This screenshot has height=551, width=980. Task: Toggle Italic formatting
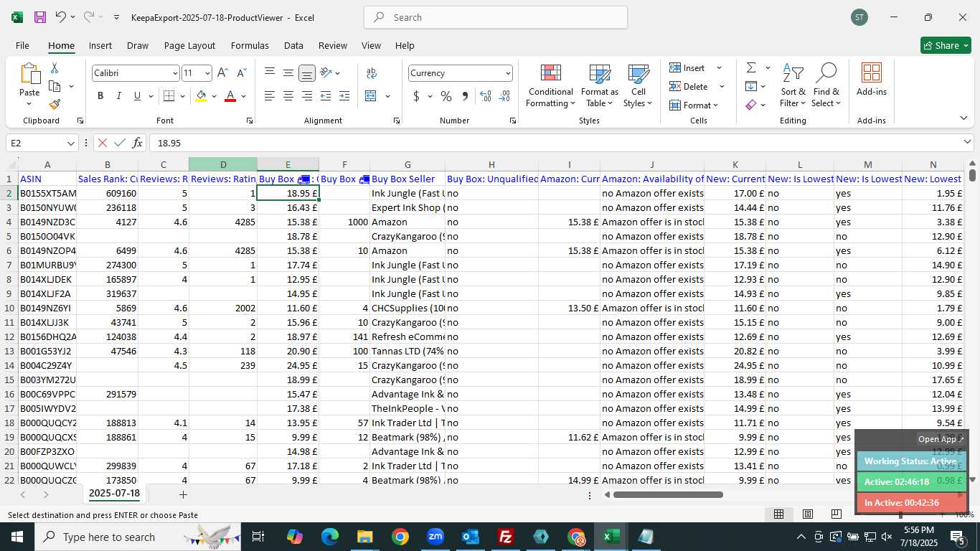click(118, 96)
